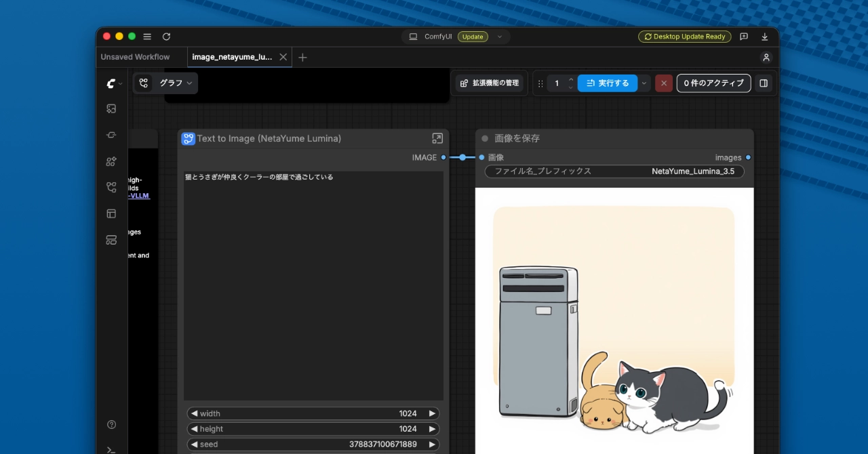Open the 0 件のアクティブ queue button

coord(714,83)
